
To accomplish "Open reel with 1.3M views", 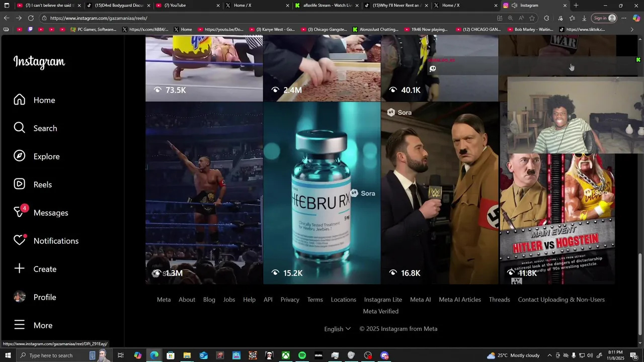I will [x=204, y=193].
